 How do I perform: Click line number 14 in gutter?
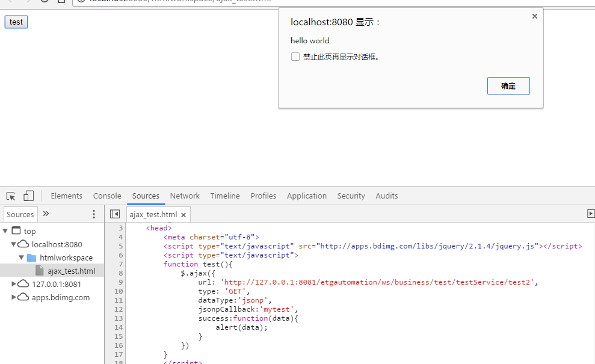[119, 327]
